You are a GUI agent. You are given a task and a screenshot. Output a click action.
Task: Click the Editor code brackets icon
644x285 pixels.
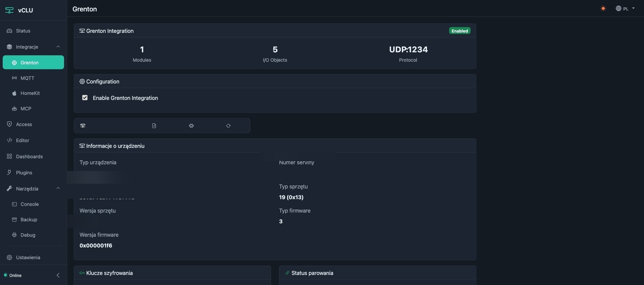[x=9, y=140]
